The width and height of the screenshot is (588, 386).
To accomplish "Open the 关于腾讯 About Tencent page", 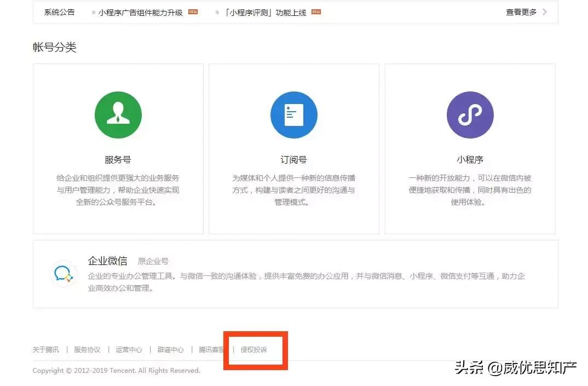I will [x=45, y=350].
